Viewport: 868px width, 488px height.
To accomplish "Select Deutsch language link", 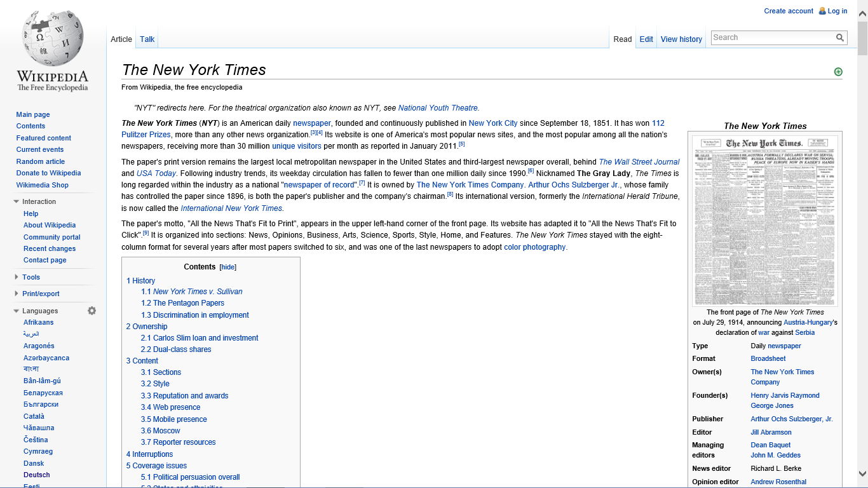I will point(37,475).
